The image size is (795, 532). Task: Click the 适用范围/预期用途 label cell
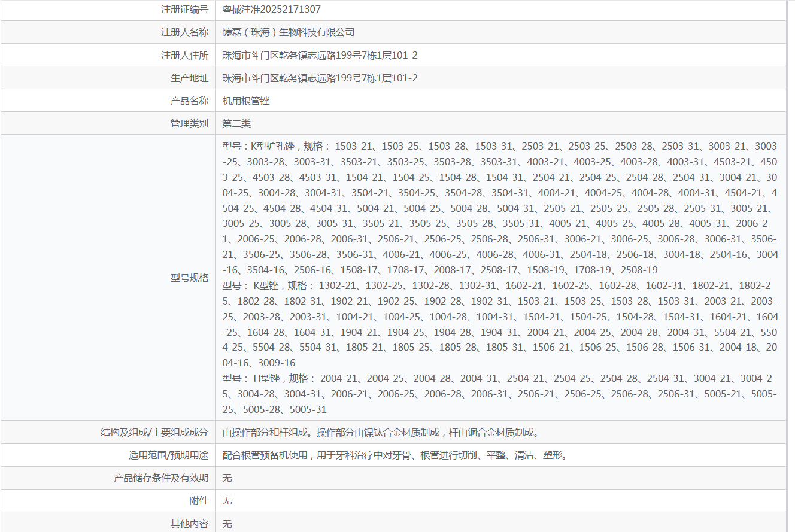pos(108,455)
